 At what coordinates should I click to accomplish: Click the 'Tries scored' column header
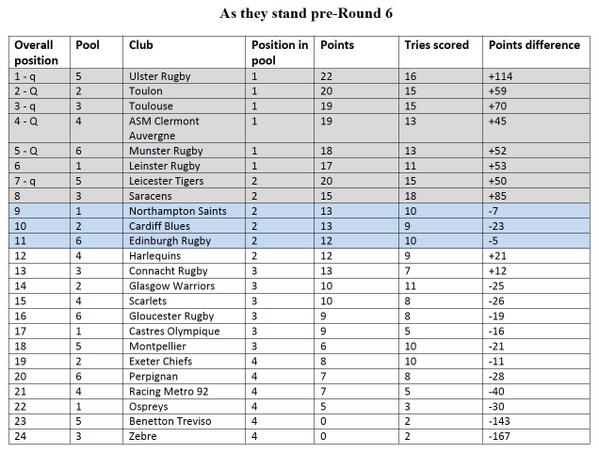(x=436, y=45)
